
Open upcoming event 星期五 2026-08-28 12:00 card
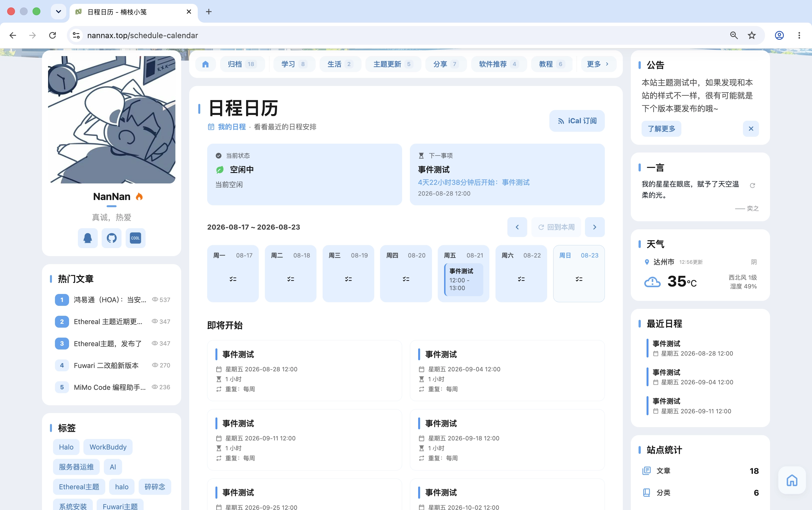(x=304, y=371)
